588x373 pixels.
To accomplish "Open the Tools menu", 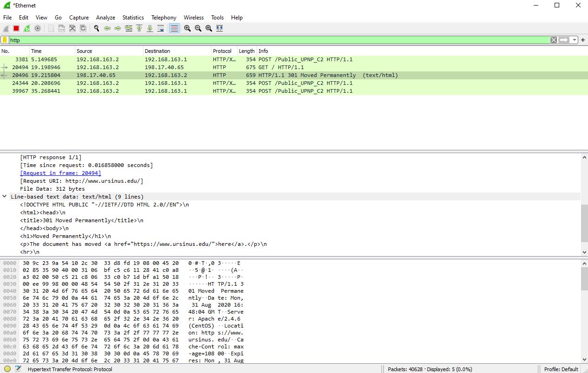I will click(217, 18).
